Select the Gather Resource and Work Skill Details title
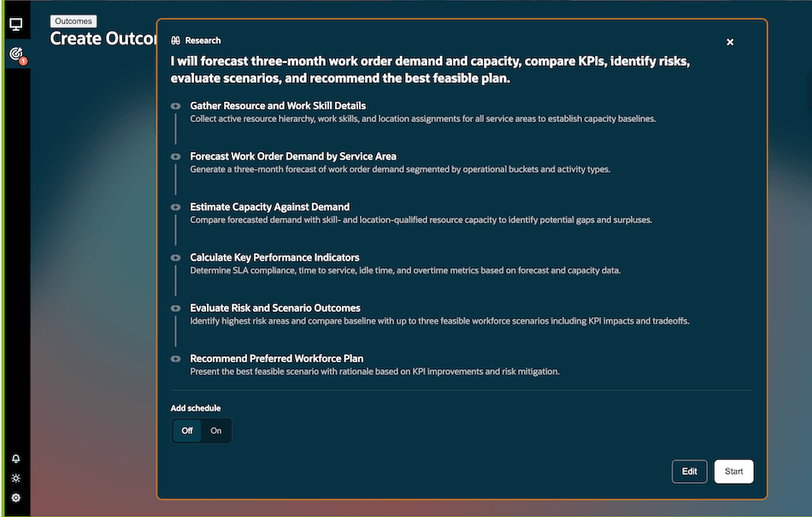812x517 pixels. (x=278, y=106)
